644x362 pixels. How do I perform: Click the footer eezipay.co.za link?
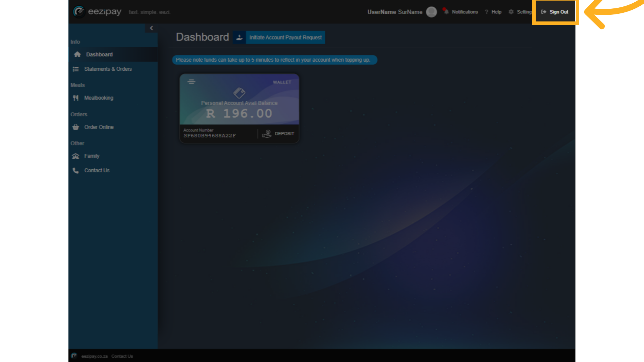95,356
